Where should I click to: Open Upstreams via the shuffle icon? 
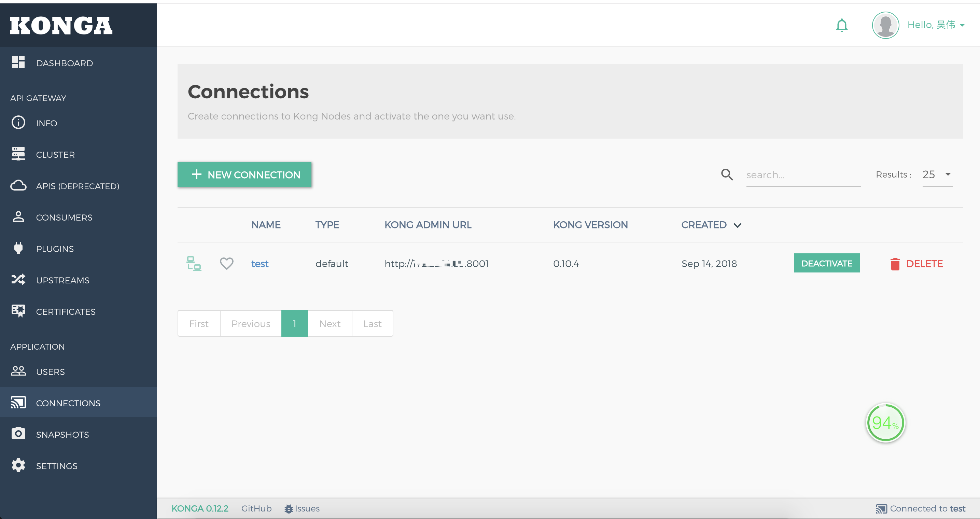pos(18,280)
